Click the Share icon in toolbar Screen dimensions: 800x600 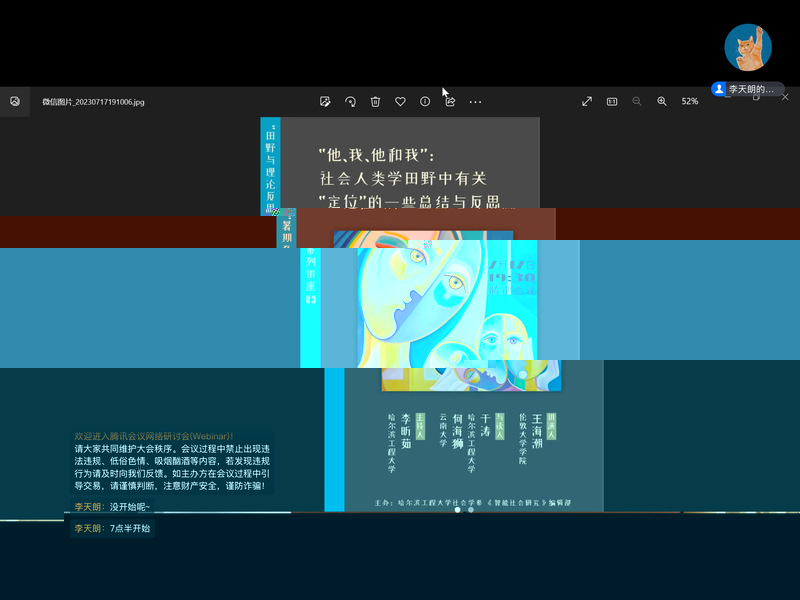coord(450,102)
